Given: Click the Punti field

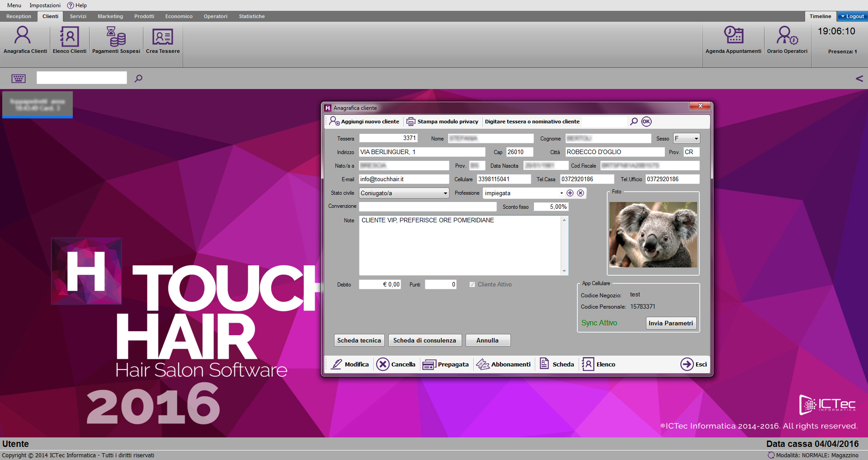Looking at the screenshot, I should [x=440, y=284].
